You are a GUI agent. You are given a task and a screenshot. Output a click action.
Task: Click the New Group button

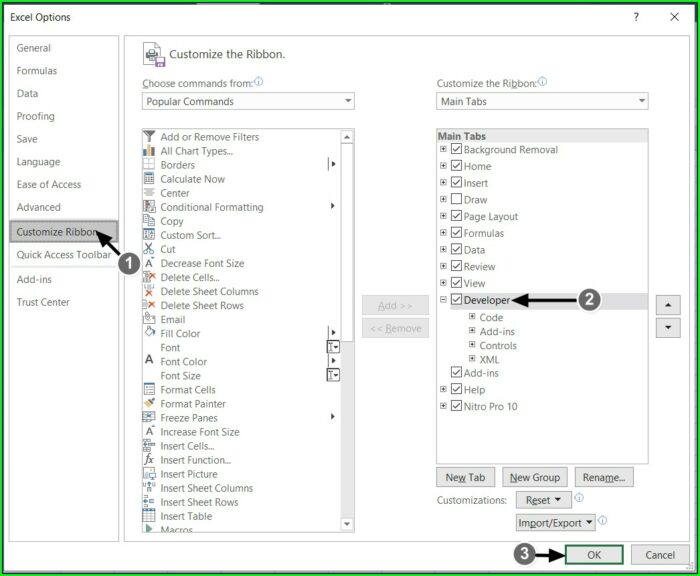pyautogui.click(x=535, y=477)
